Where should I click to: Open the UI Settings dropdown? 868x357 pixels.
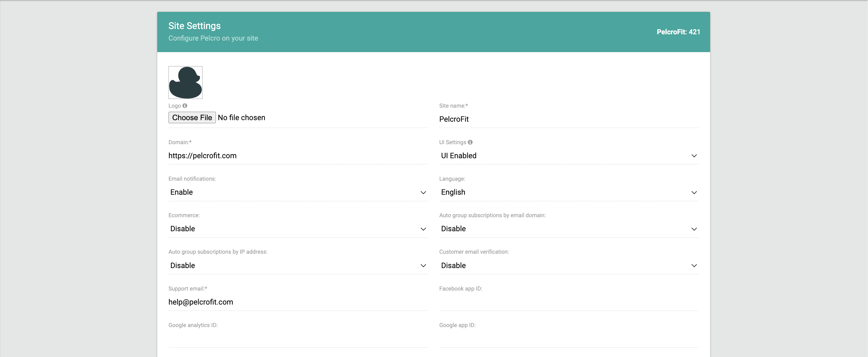click(568, 156)
